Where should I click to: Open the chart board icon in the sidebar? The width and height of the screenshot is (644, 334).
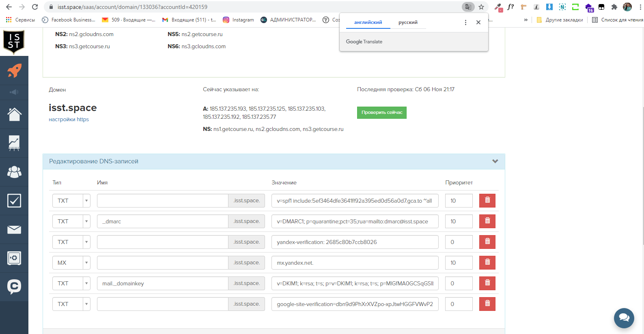tap(14, 143)
